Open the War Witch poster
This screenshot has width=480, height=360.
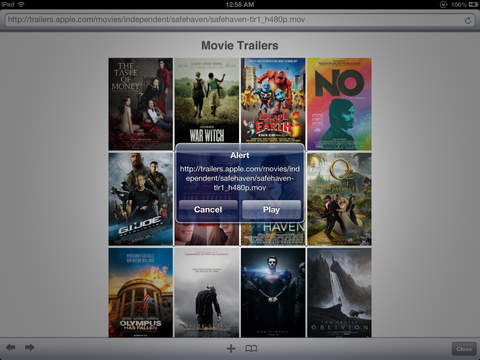click(207, 101)
